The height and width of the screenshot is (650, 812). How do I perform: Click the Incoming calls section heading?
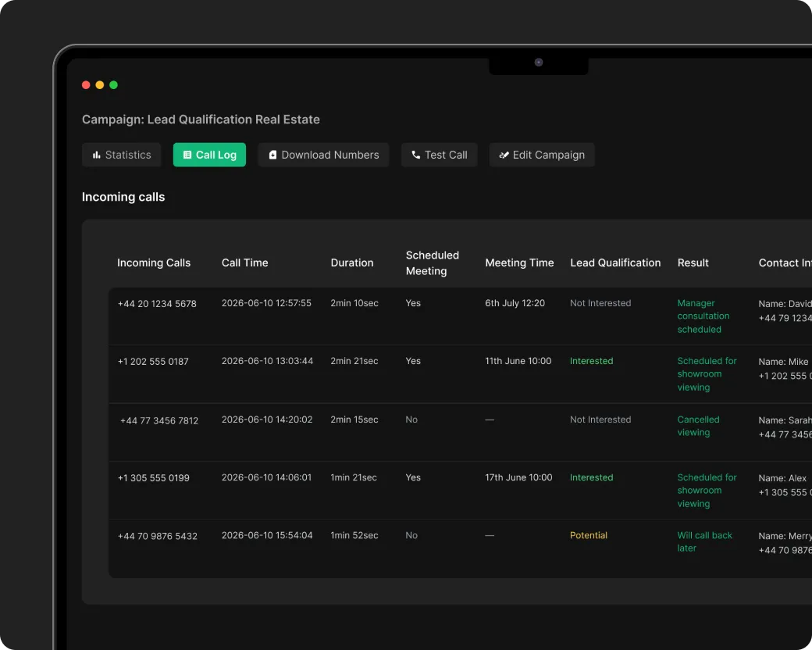click(123, 197)
